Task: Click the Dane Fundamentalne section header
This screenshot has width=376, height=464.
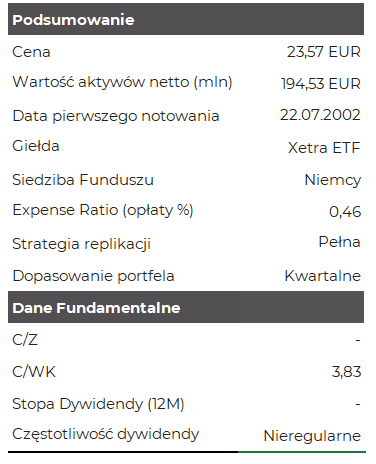Action: pos(186,307)
